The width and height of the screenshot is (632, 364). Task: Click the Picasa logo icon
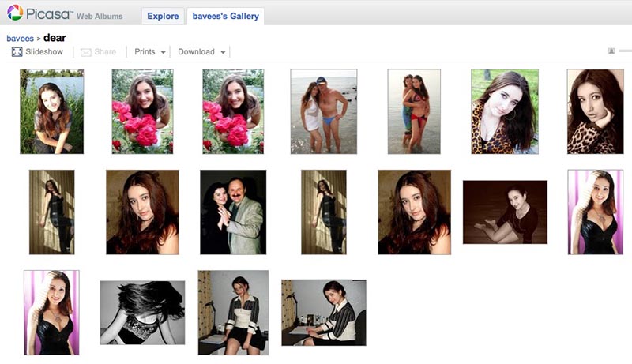tap(15, 13)
